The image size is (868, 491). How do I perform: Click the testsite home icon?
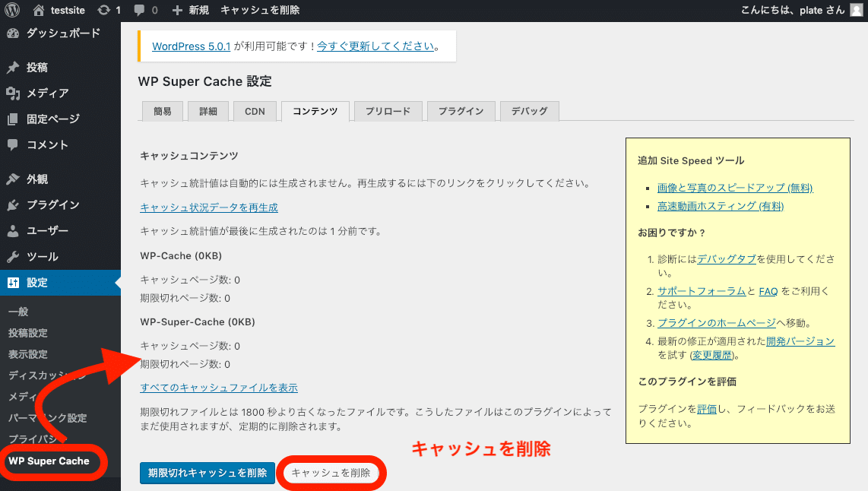point(38,10)
